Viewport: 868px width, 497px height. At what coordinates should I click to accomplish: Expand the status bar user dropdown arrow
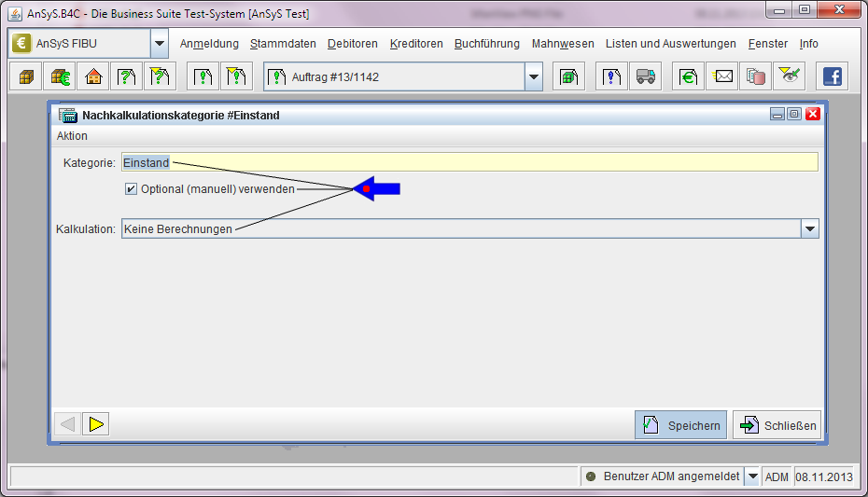pos(752,476)
